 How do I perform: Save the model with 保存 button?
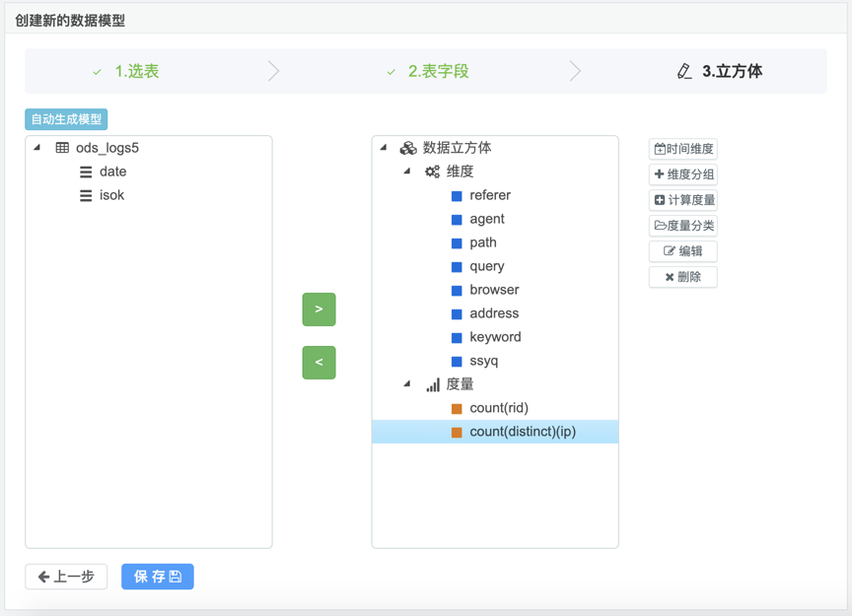tap(158, 577)
